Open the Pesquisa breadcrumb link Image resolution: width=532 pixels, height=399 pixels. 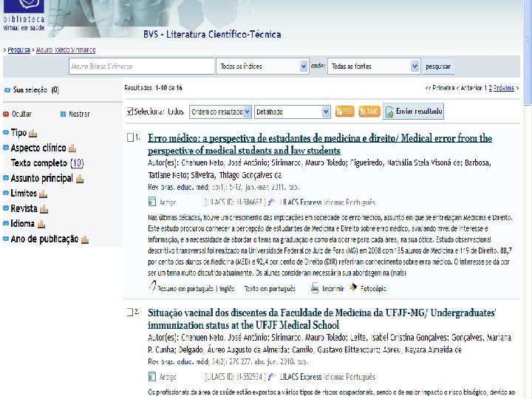tap(18, 50)
